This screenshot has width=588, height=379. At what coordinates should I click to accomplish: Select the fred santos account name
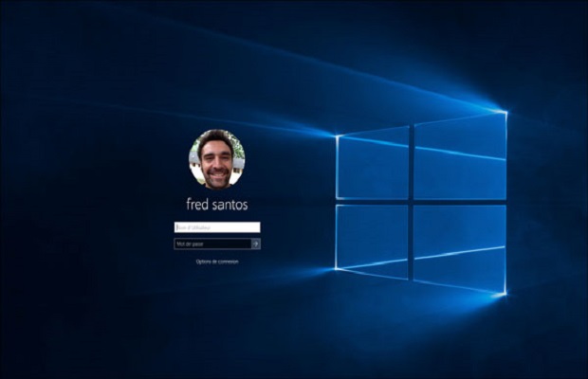(x=217, y=204)
